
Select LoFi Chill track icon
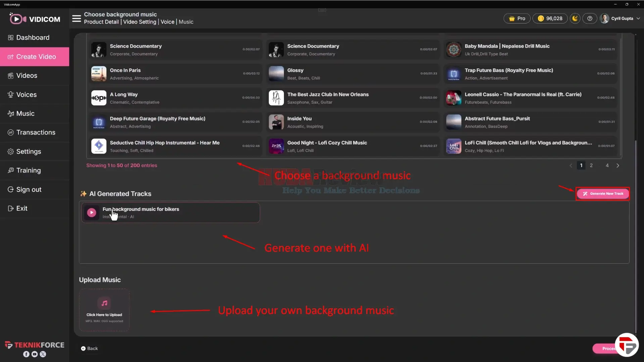coord(454,146)
